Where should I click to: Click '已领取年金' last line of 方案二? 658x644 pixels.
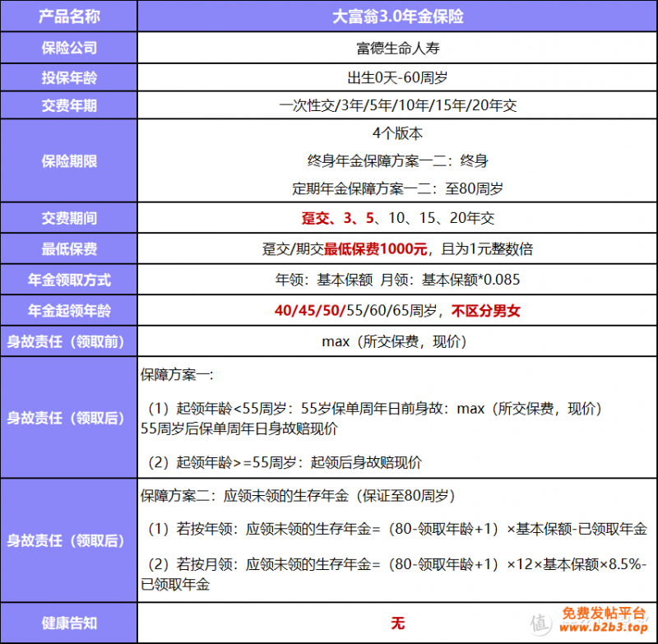[x=175, y=585]
